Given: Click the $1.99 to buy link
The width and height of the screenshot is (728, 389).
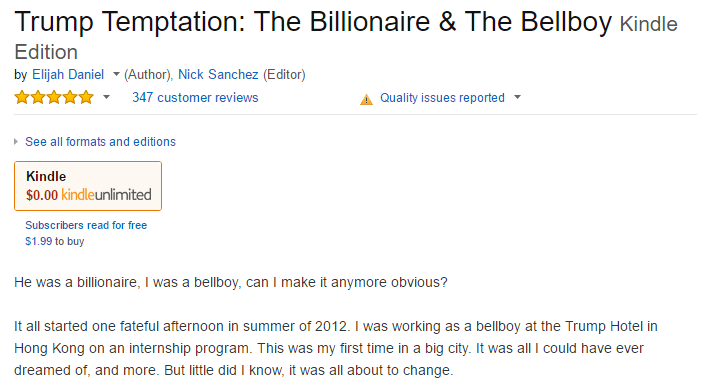Looking at the screenshot, I should pyautogui.click(x=55, y=241).
